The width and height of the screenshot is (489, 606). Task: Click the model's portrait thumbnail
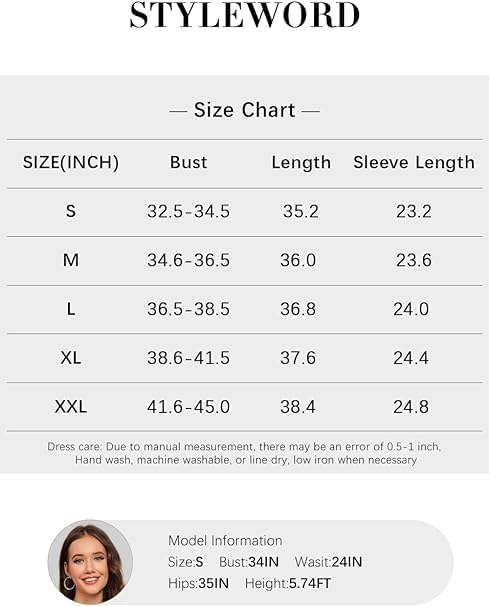pyautogui.click(x=90, y=562)
